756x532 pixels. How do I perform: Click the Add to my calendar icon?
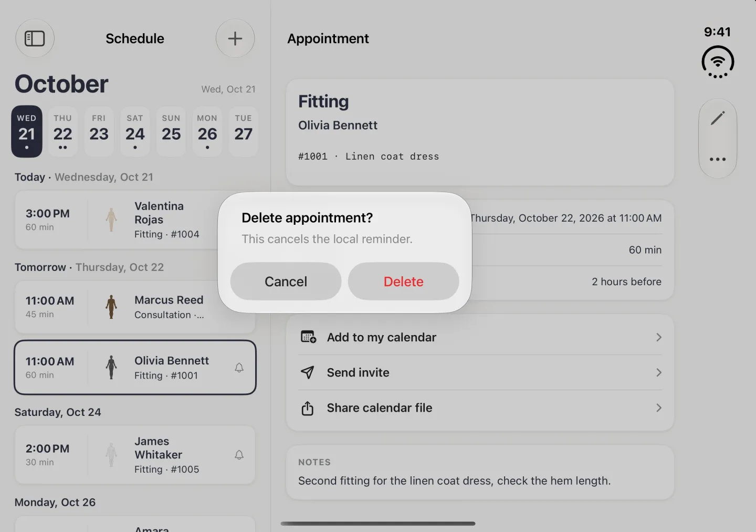pos(308,337)
